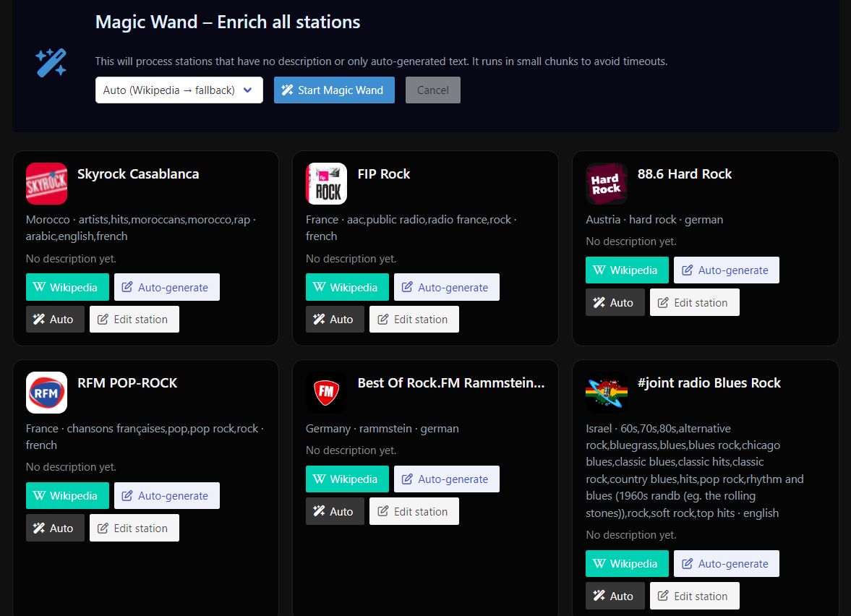Edit station #joint radio Blues Rock

pos(695,596)
